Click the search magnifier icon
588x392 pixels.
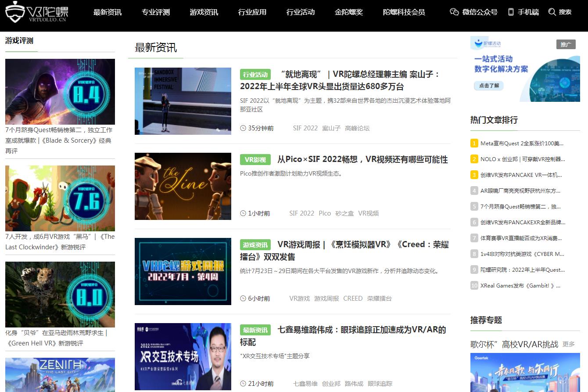pos(552,12)
